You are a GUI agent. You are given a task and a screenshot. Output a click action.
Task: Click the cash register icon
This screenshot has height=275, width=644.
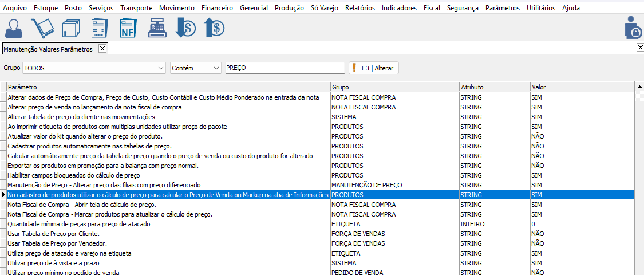pyautogui.click(x=157, y=28)
